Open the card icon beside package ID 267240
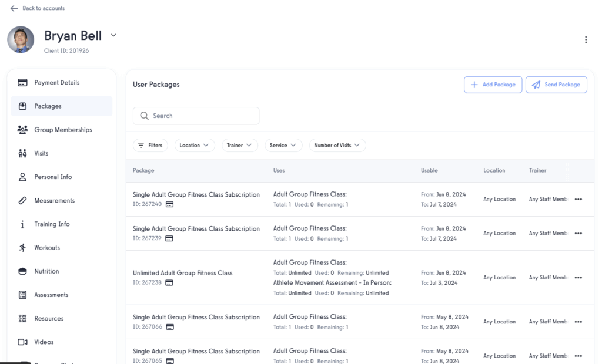 click(x=169, y=204)
